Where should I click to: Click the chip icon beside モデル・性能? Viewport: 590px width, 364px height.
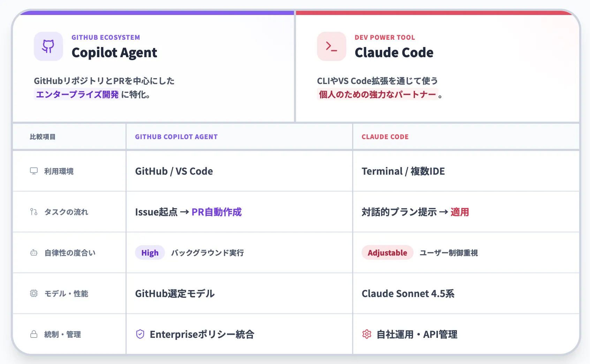pos(34,293)
